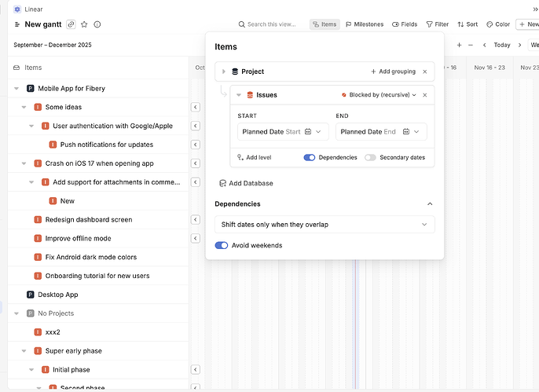539x392 pixels.
Task: Toggle the Avoid weekends switch
Action: click(222, 245)
